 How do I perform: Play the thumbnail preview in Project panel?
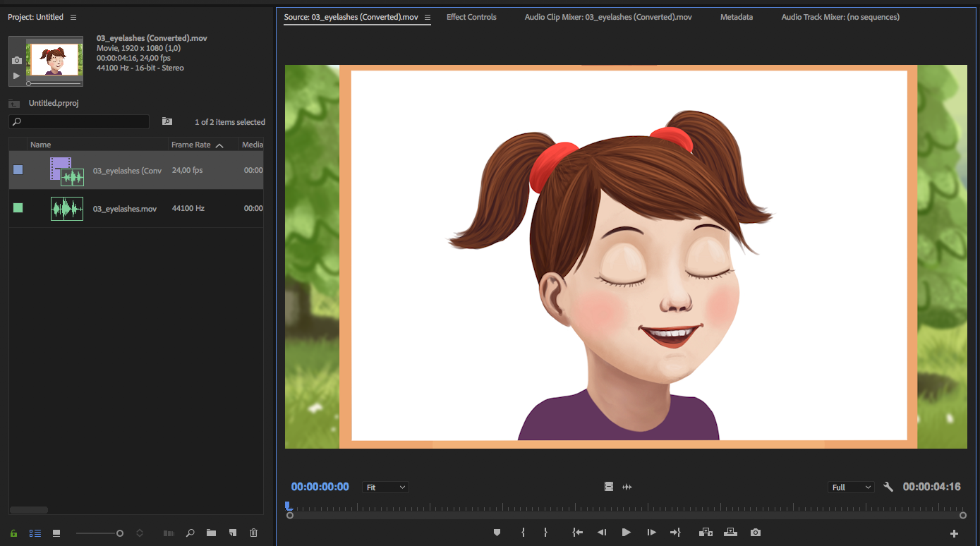[17, 75]
